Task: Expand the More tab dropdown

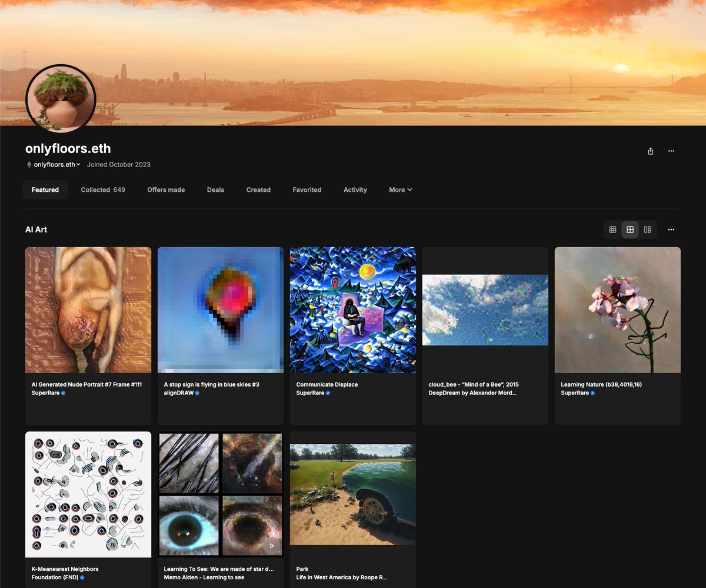Action: pyautogui.click(x=401, y=190)
